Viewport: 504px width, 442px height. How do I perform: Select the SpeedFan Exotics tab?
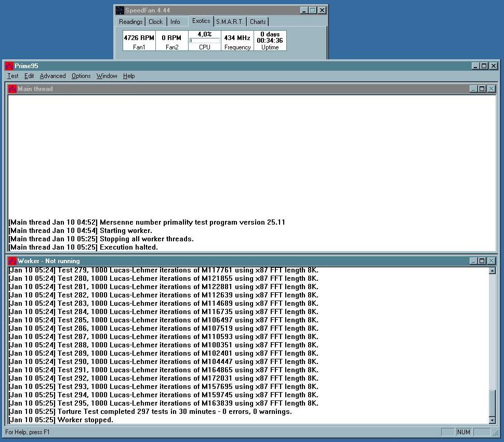tap(201, 21)
